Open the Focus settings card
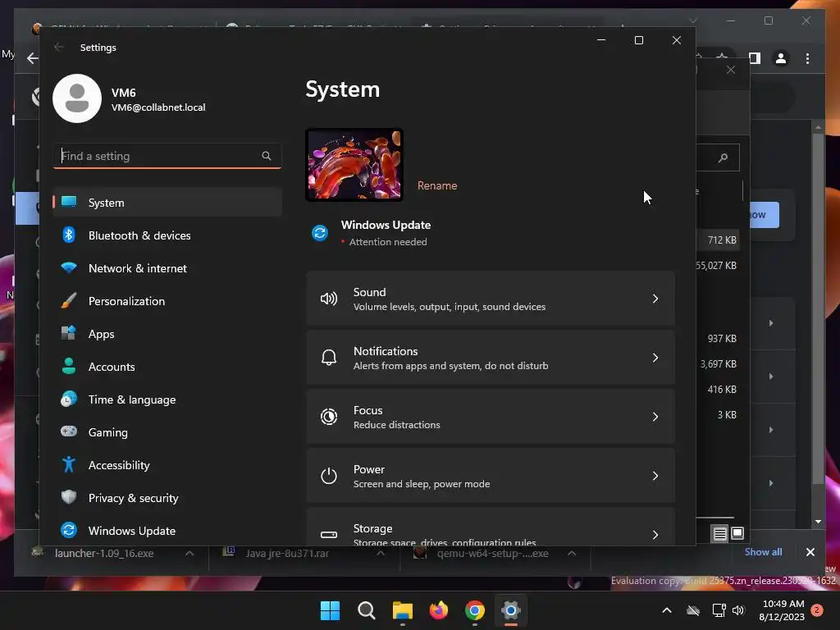 [491, 416]
